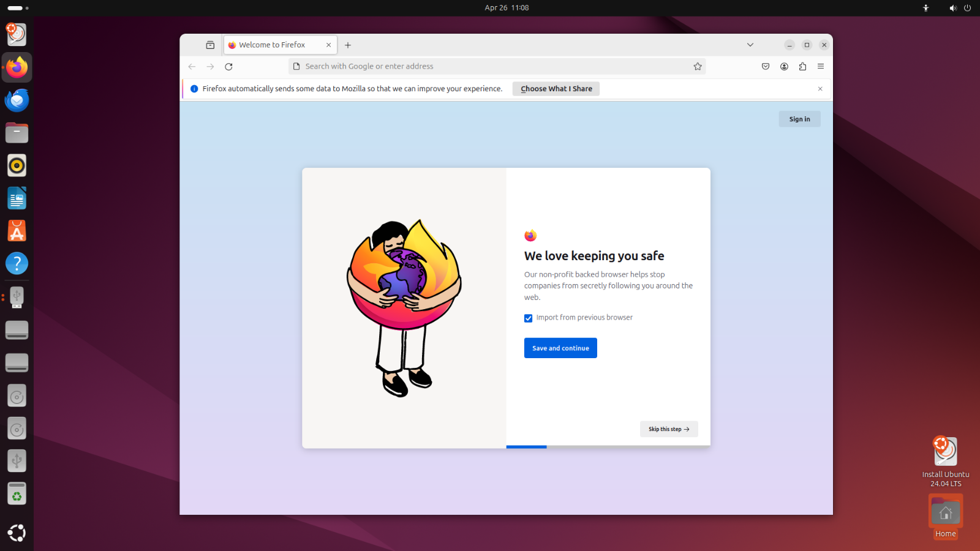Viewport: 980px width, 551px height.
Task: Click the Save and continue button
Action: [560, 348]
